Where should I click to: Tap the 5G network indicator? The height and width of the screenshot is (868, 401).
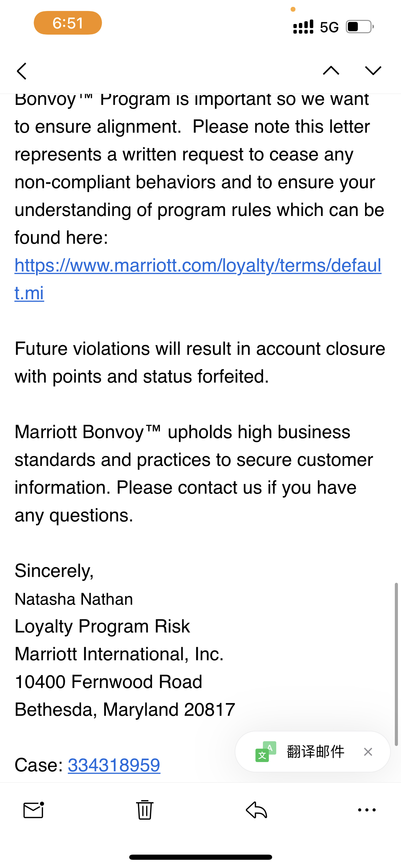329,27
